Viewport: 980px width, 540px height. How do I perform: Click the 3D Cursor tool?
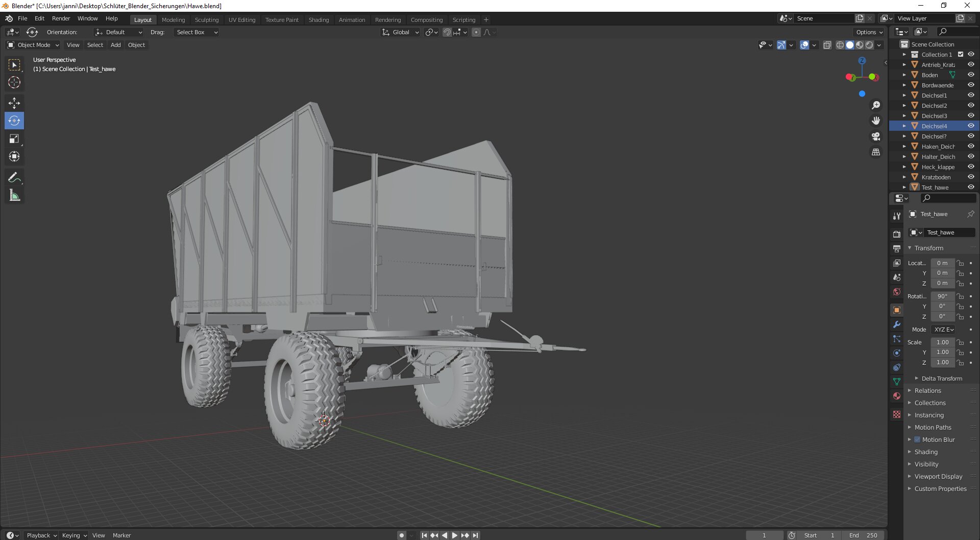[14, 82]
